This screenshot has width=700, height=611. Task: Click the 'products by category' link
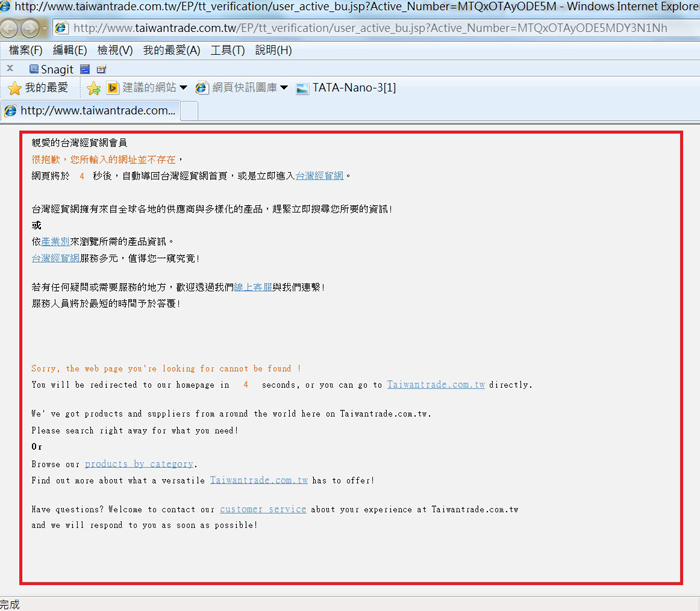(x=139, y=464)
